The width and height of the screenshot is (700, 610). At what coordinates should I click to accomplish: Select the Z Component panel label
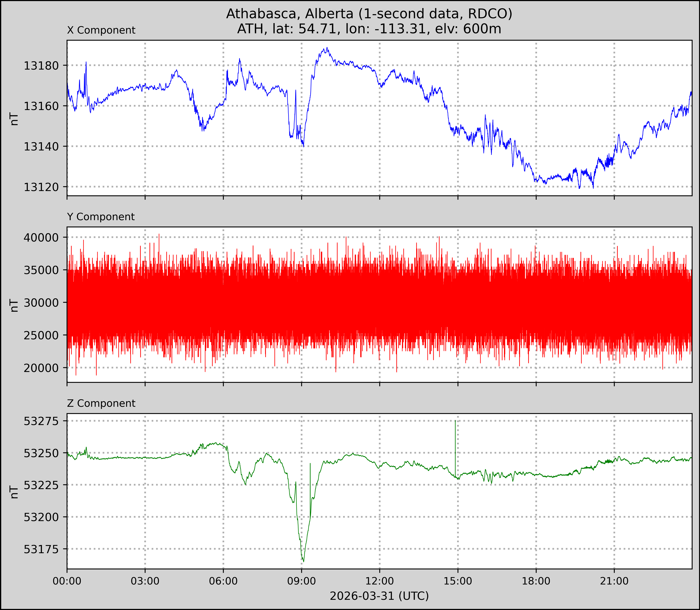click(x=101, y=403)
